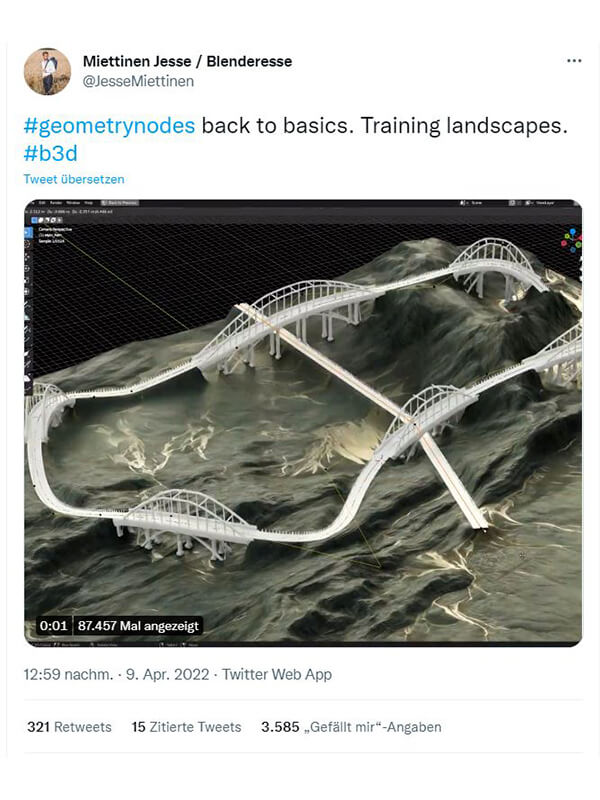The width and height of the screenshot is (600, 800).
Task: Open the 3.585 Gefällt mir-Angaben list
Action: coord(351,727)
